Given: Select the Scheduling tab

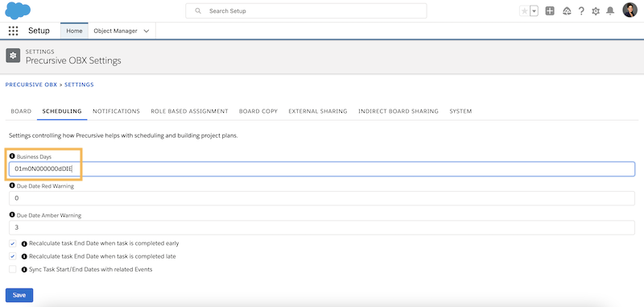Looking at the screenshot, I should (62, 111).
